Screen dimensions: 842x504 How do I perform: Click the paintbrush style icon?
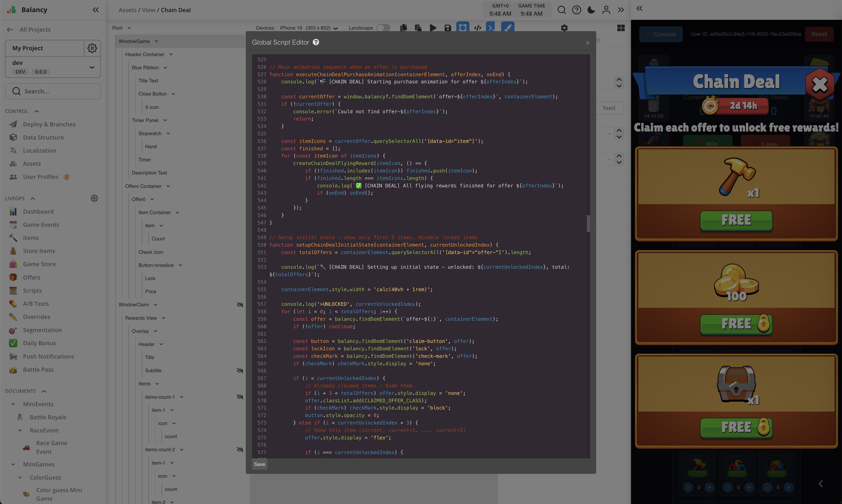point(508,27)
